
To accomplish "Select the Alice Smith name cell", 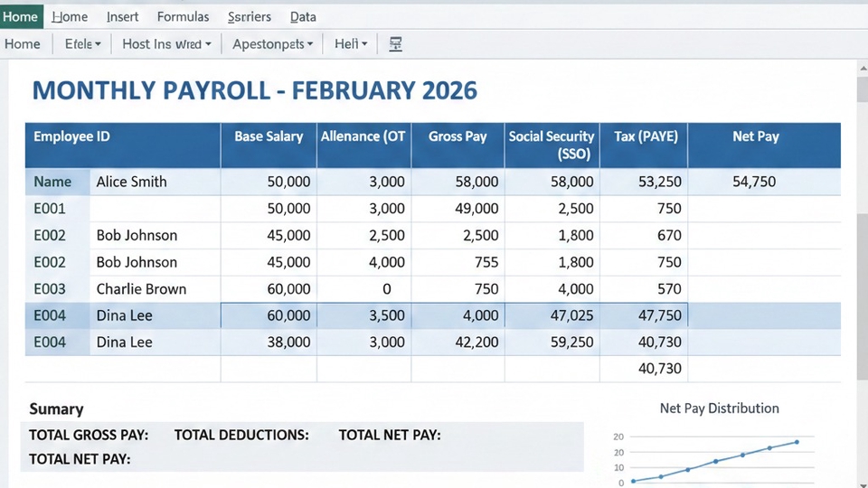I will [132, 182].
